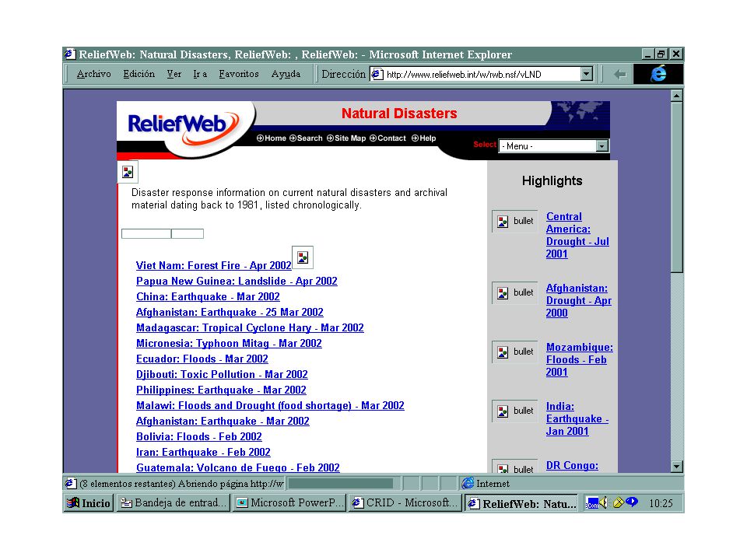
Task: Open Malawi: Floods and Drought link
Action: (270, 406)
